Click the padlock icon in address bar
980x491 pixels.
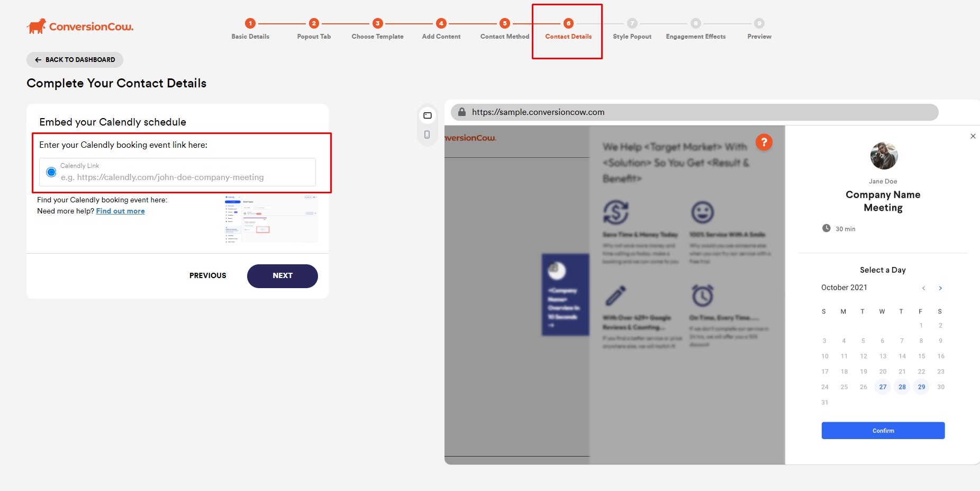point(462,112)
